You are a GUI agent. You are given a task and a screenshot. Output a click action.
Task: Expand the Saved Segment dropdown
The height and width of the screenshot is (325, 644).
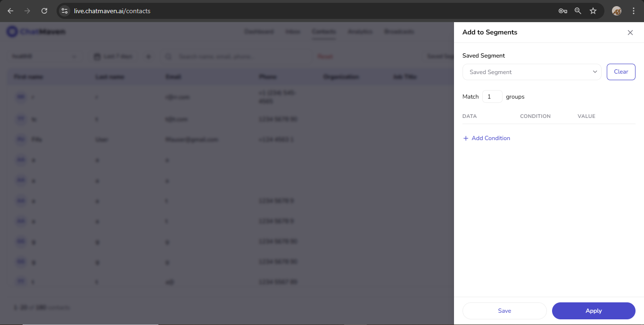532,72
